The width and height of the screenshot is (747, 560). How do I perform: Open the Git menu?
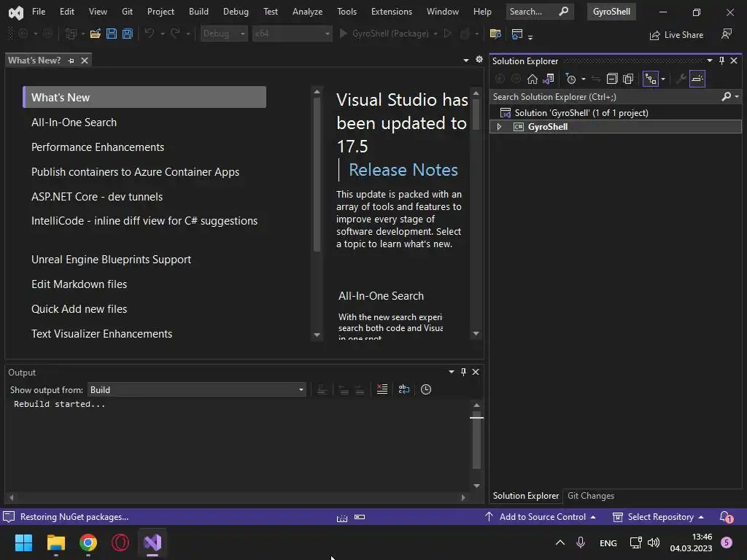tap(127, 12)
